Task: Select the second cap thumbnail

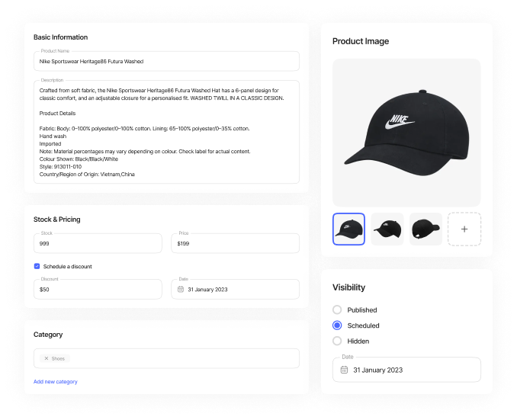Action: click(387, 229)
